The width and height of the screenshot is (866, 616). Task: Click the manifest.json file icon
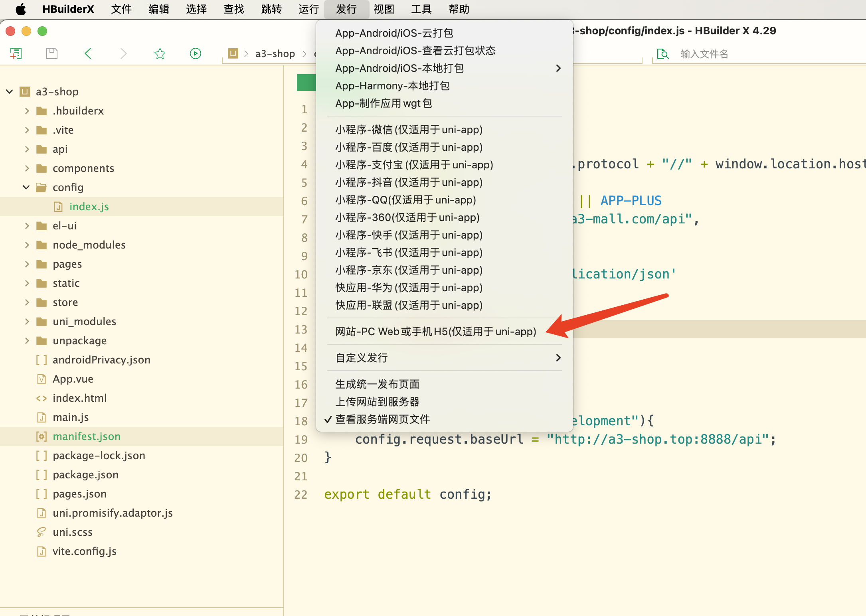point(42,436)
